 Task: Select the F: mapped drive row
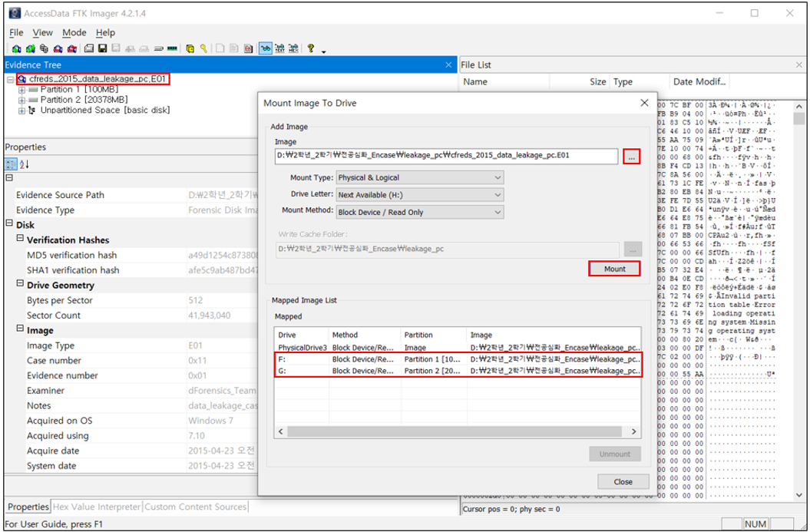click(458, 359)
